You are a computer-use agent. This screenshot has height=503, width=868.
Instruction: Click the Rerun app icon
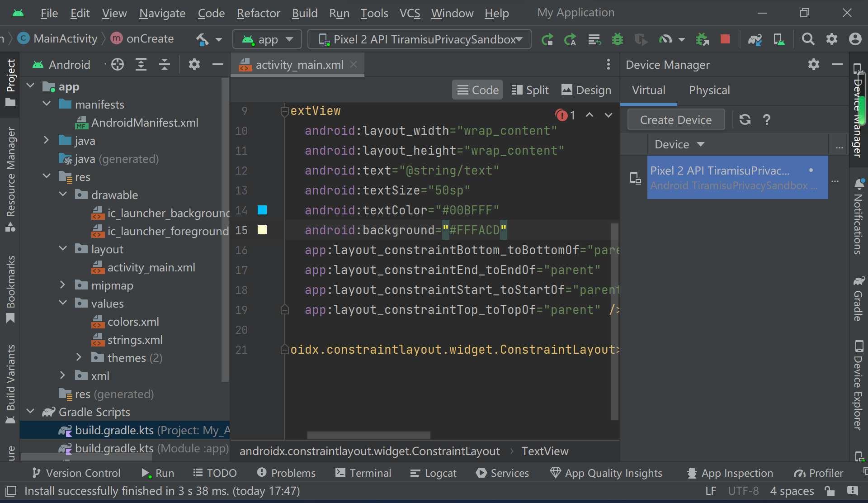(547, 40)
